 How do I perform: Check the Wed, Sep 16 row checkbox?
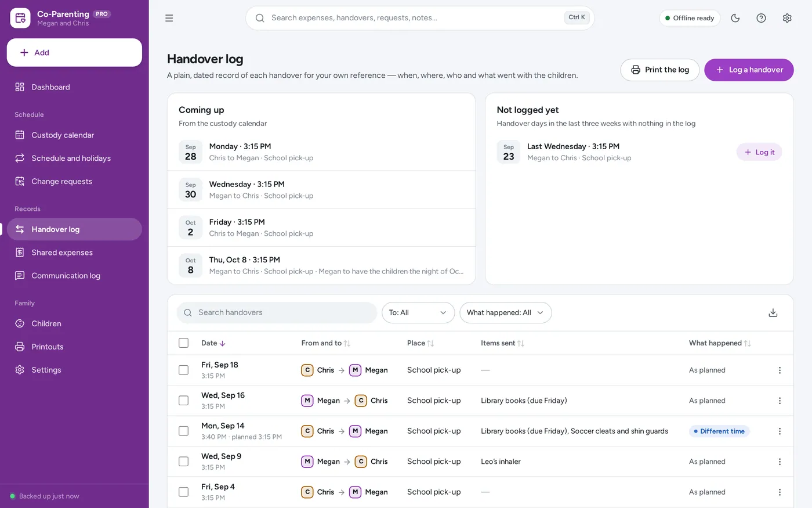(x=184, y=401)
